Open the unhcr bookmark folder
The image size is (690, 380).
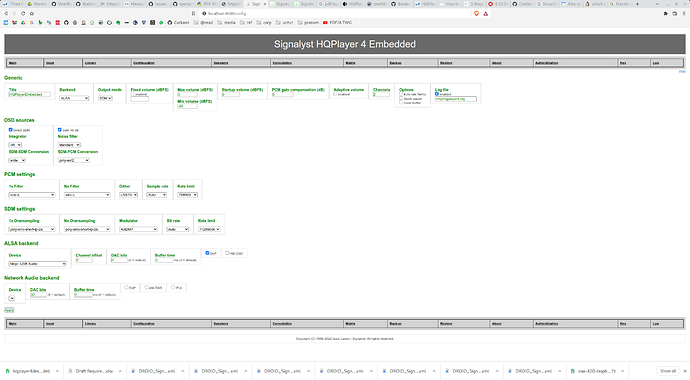coord(284,22)
